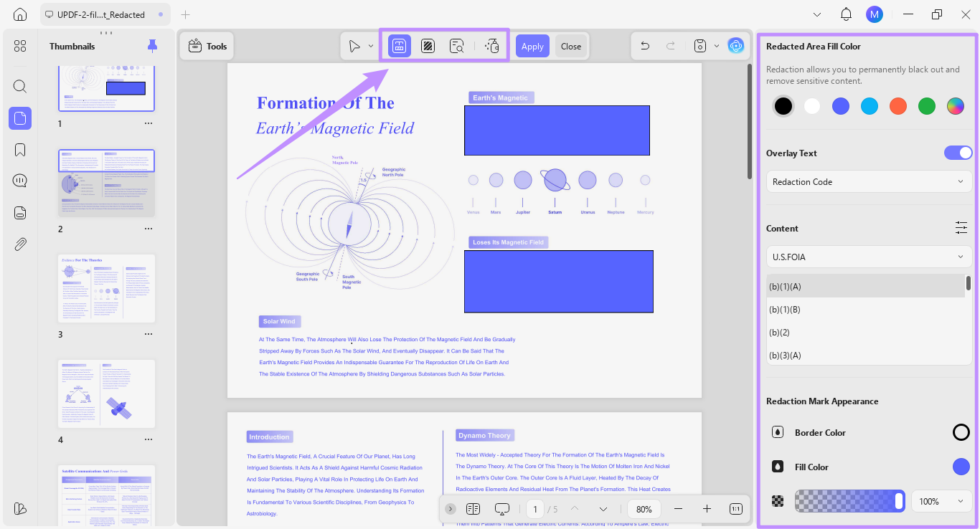The image size is (980, 529).
Task: Open the Comments panel icon
Action: pos(20,181)
